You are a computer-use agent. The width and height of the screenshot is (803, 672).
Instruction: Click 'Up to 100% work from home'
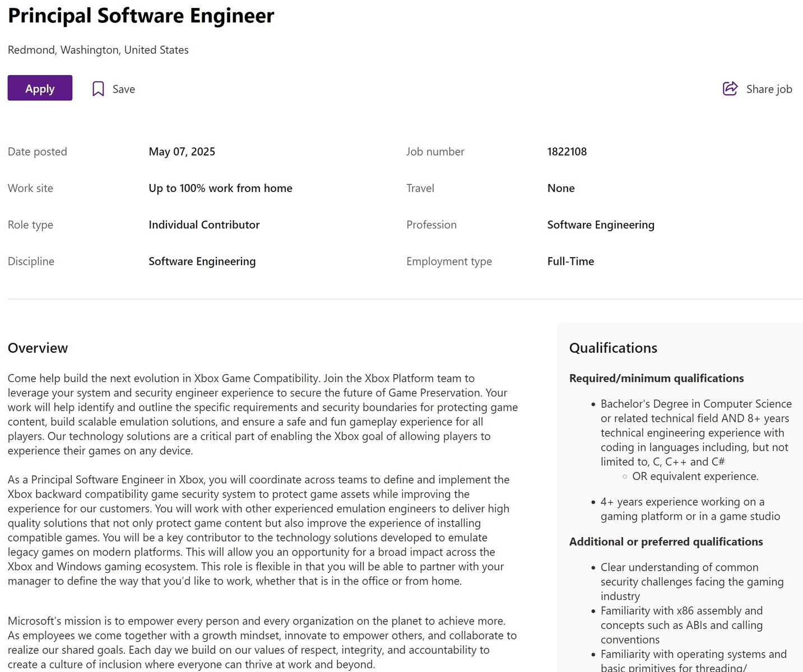click(x=220, y=188)
